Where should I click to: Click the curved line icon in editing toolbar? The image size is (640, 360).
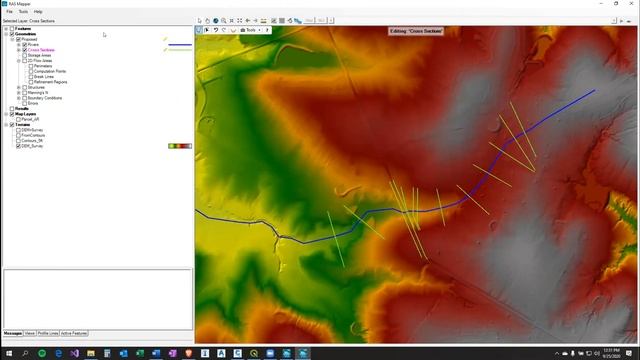click(233, 30)
